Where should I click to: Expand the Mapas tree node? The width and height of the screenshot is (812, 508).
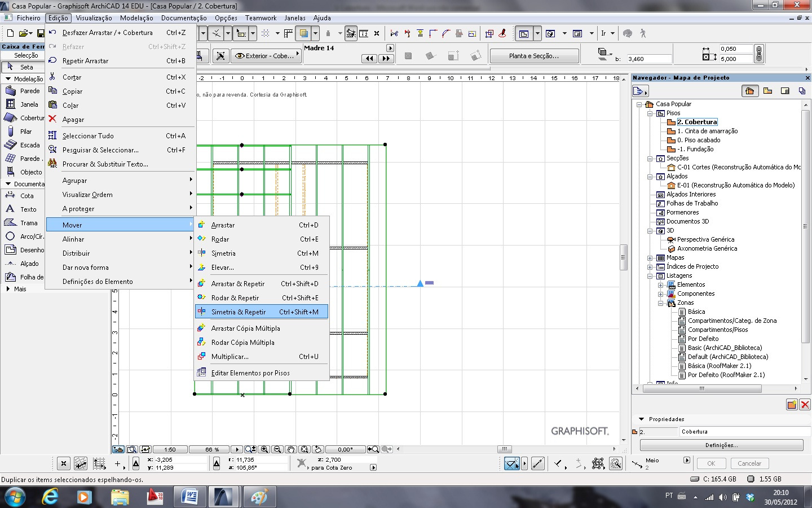[650, 257]
